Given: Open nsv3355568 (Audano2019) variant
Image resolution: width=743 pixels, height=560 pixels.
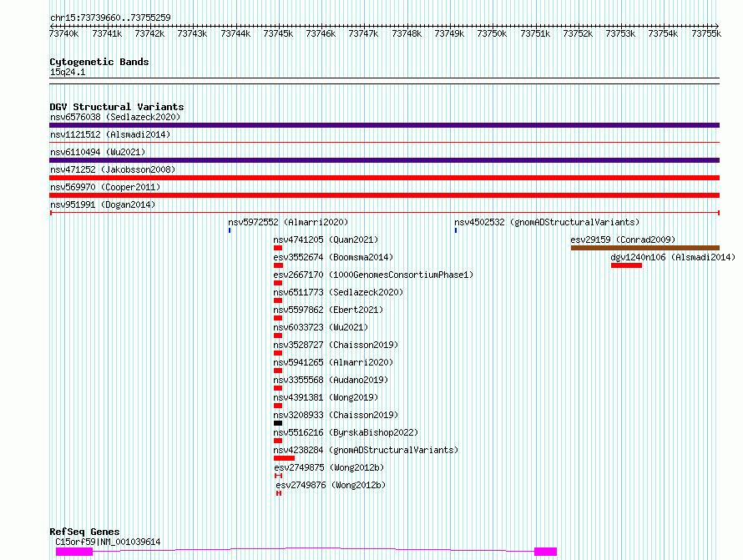Looking at the screenshot, I should [x=331, y=380].
